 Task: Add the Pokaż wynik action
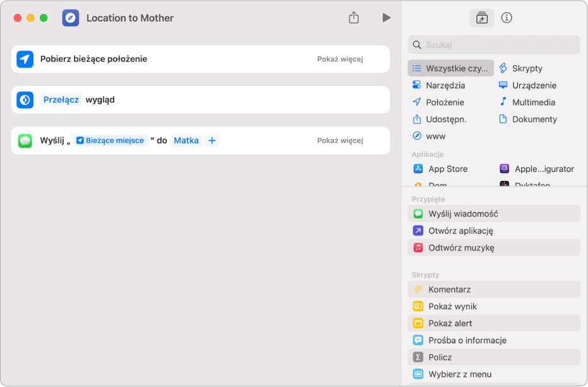coord(494,306)
